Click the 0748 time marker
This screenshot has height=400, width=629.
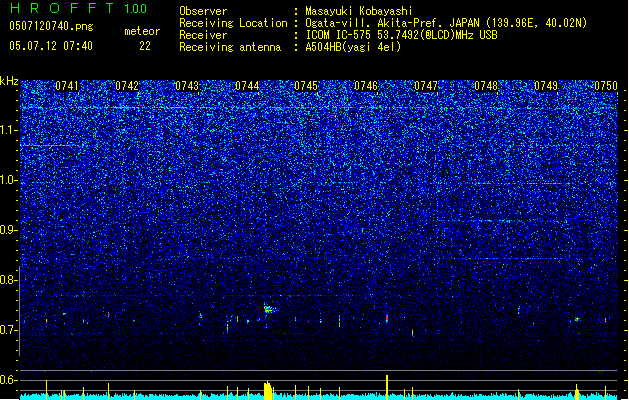(486, 86)
